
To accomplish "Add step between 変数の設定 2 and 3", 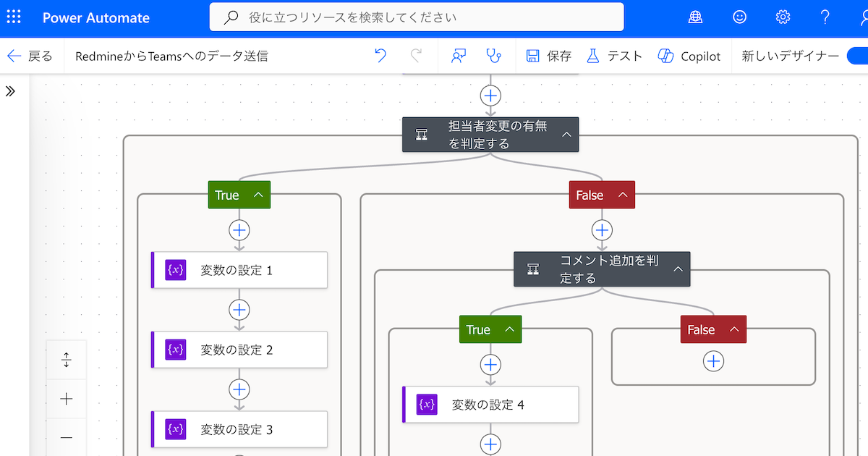I will (239, 389).
